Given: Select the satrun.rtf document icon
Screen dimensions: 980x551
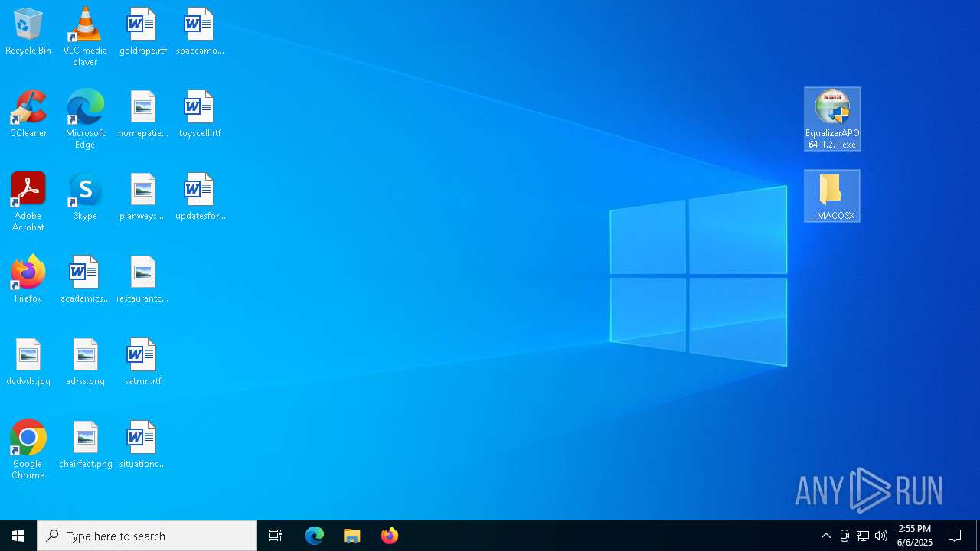Looking at the screenshot, I should (142, 363).
